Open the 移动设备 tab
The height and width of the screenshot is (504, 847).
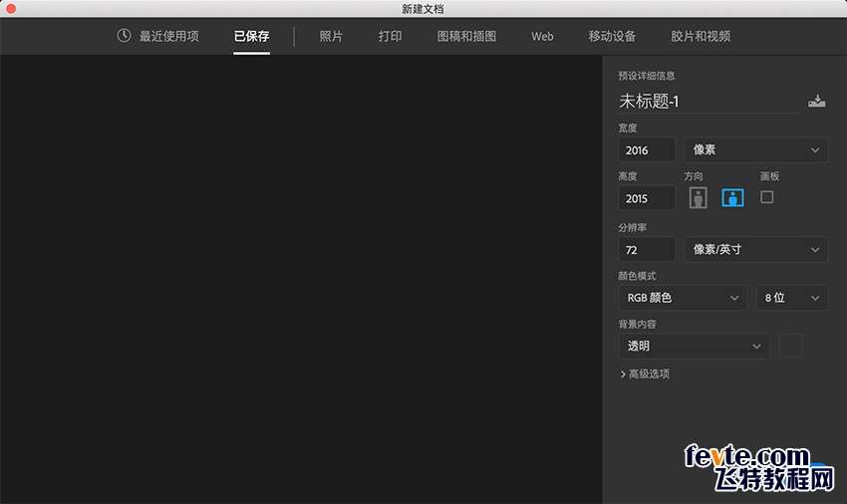pyautogui.click(x=612, y=36)
